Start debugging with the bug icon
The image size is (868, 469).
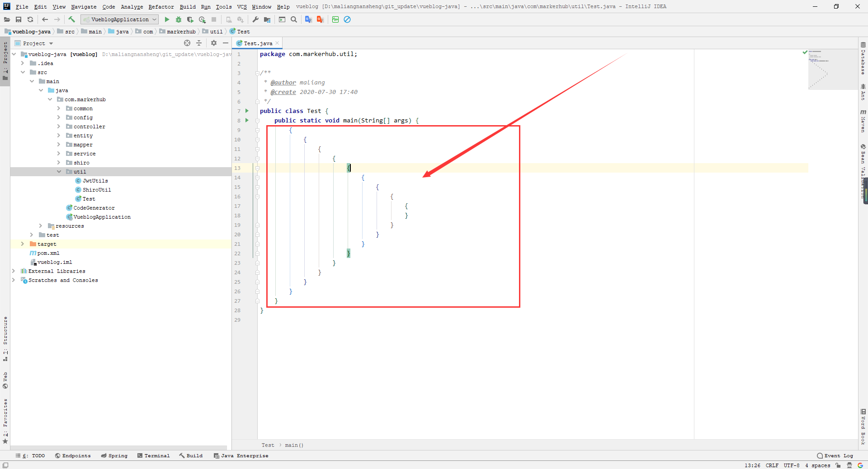(179, 19)
